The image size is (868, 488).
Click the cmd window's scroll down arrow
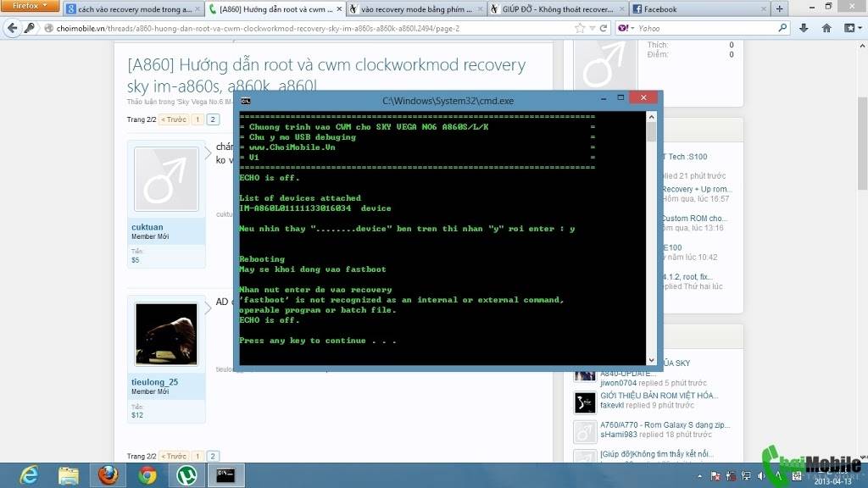click(651, 360)
